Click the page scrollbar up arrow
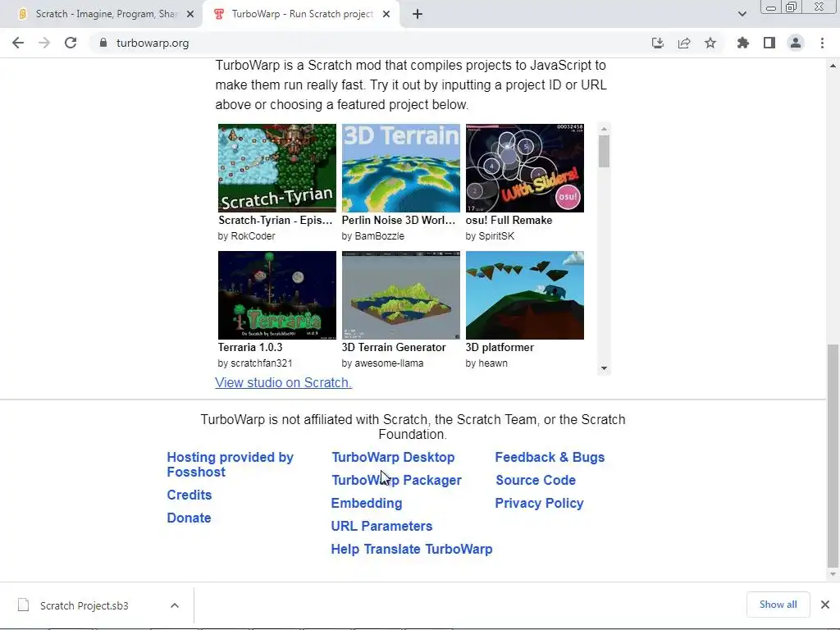This screenshot has width=840, height=630. (x=833, y=66)
